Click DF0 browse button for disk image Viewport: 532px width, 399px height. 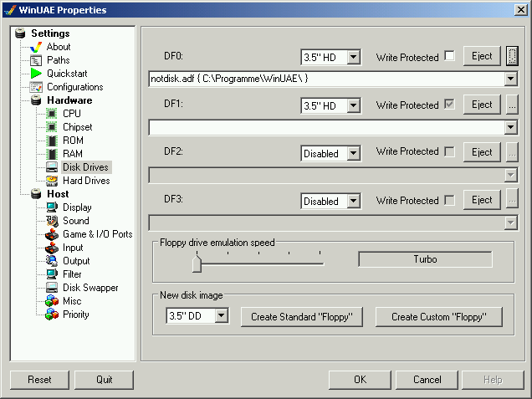pyautogui.click(x=512, y=56)
